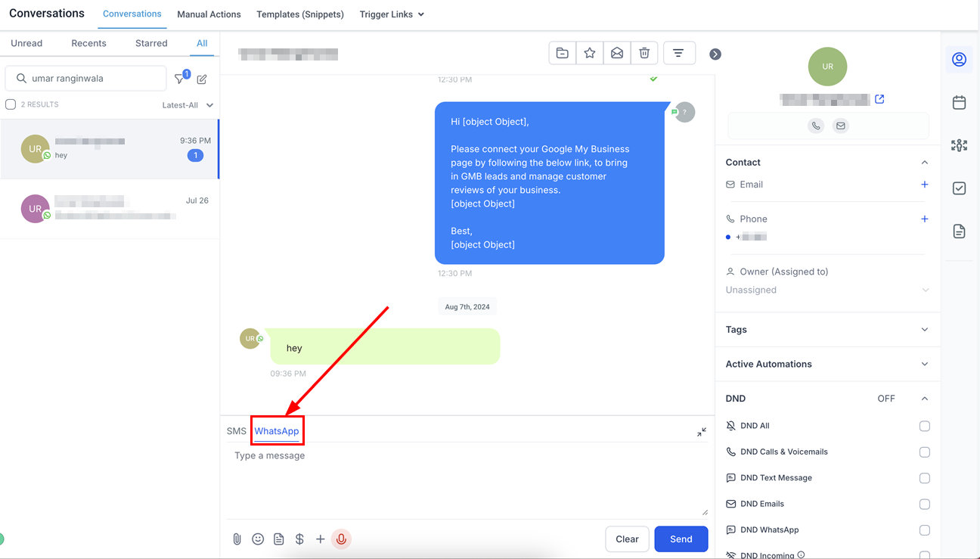Open appointments calendar sidebar icon
Viewport: 980px width, 559px height.
click(x=959, y=102)
